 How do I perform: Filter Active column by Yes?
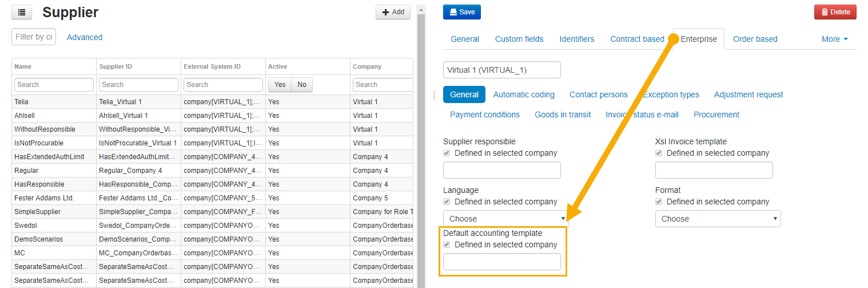tap(280, 85)
